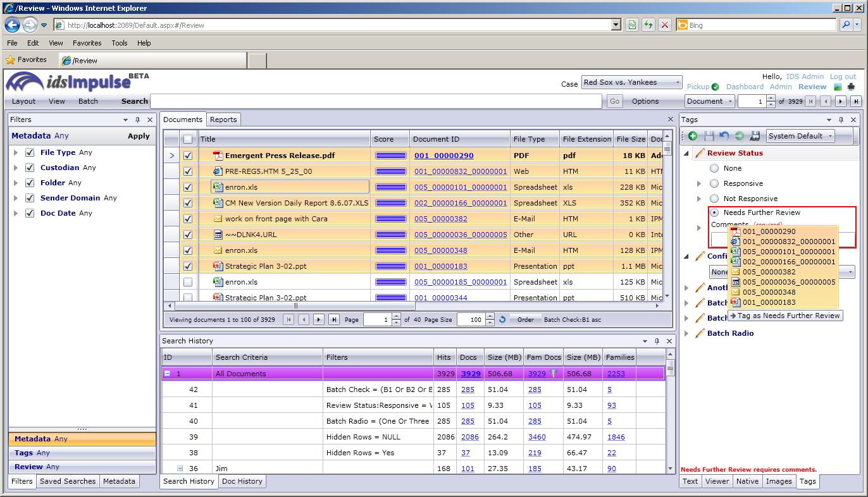This screenshot has width=868, height=497.
Task: Open the System Default tag layout dropdown
Action: pyautogui.click(x=800, y=136)
